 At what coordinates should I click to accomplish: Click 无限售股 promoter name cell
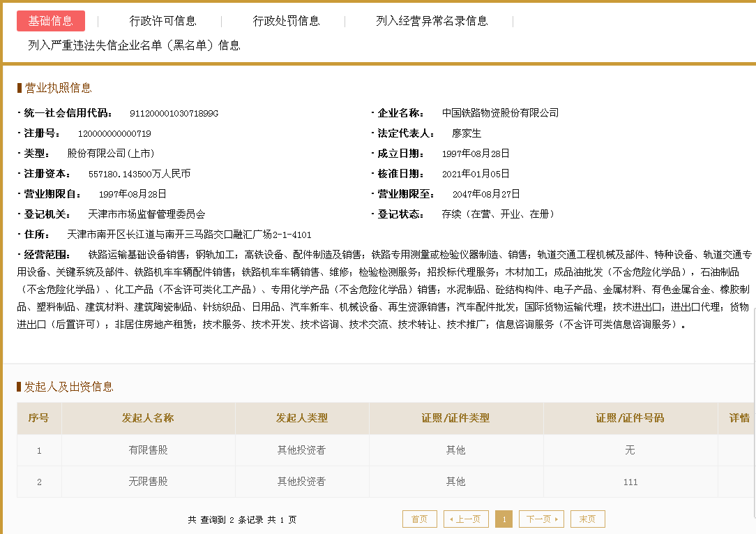coord(148,482)
